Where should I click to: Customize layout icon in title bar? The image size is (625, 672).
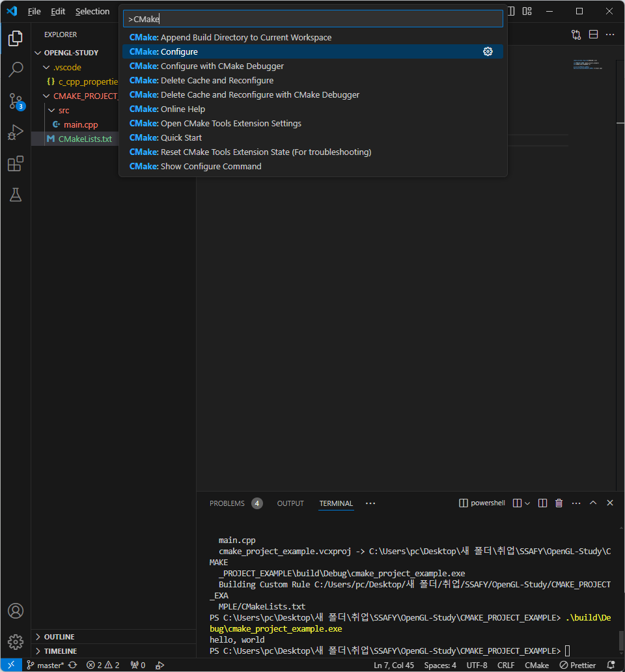tap(527, 11)
